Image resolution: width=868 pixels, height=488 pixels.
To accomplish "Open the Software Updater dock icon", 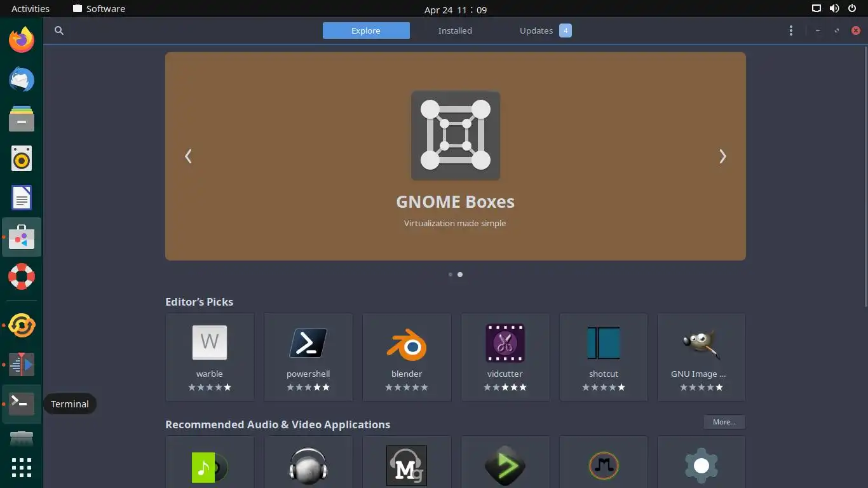I will pyautogui.click(x=22, y=325).
